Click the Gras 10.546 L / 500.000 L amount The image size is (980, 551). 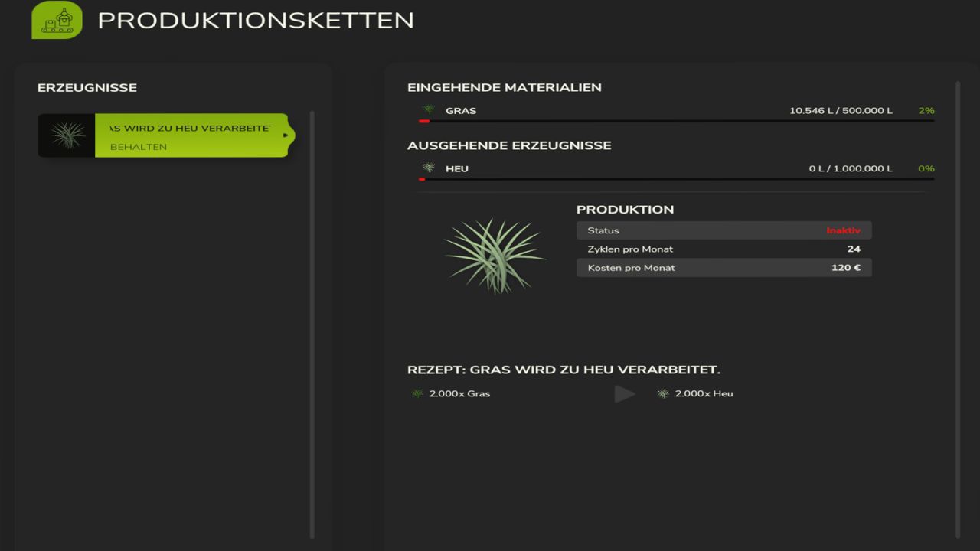pos(841,111)
